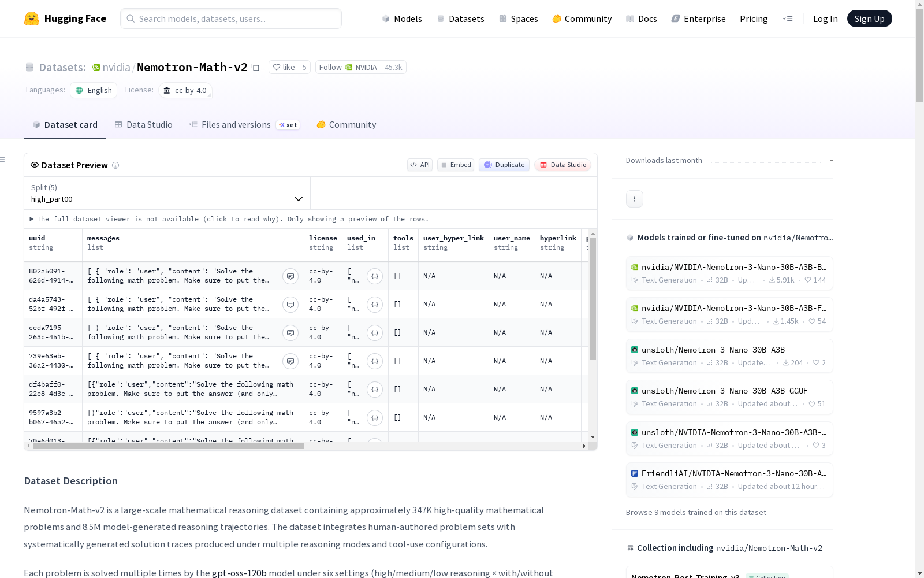Click the dataset table horizontal scrollbar
This screenshot has height=578, width=924.
point(169,446)
